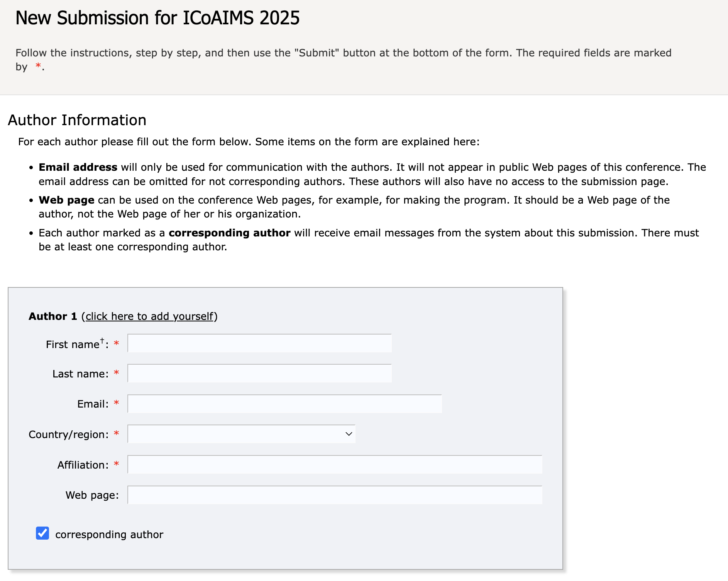Screen dimensions: 728x581
Task: Click the 'Author Information' section heading
Action: (77, 120)
